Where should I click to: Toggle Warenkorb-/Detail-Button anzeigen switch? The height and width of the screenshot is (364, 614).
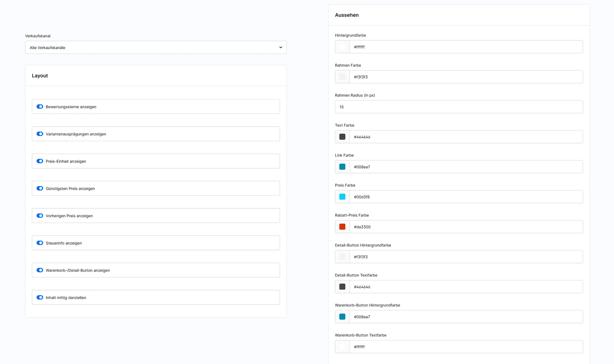[40, 270]
